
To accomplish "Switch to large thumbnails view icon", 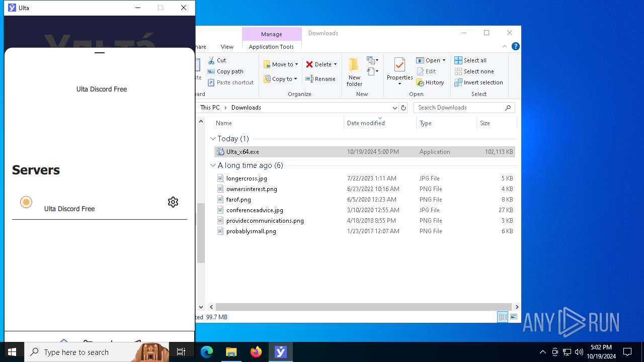I will pos(513,317).
